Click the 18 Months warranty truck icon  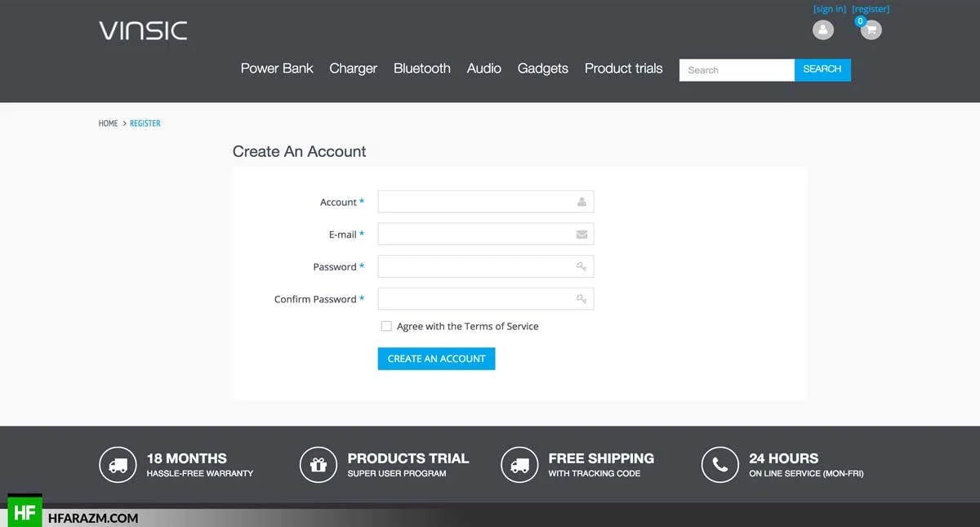click(x=118, y=465)
